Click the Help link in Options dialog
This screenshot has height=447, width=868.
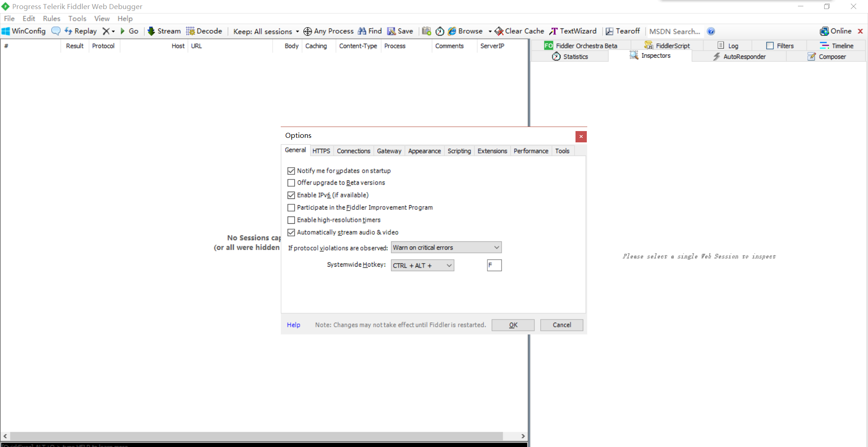(x=293, y=325)
